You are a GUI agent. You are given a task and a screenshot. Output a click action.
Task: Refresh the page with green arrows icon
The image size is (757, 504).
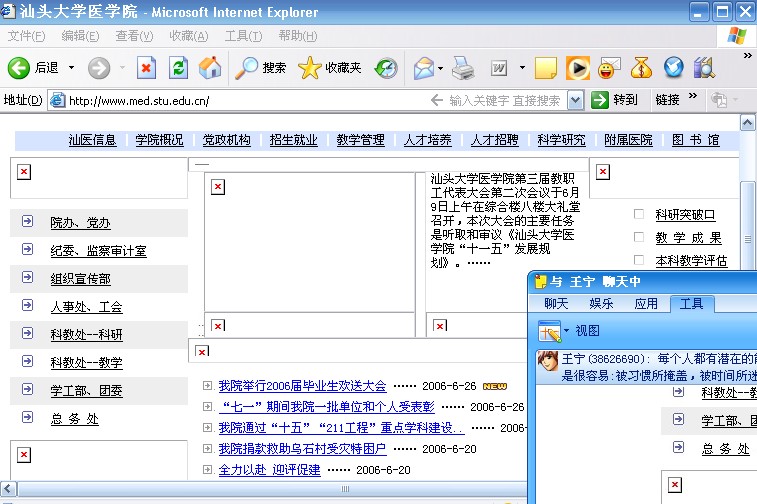[x=178, y=68]
